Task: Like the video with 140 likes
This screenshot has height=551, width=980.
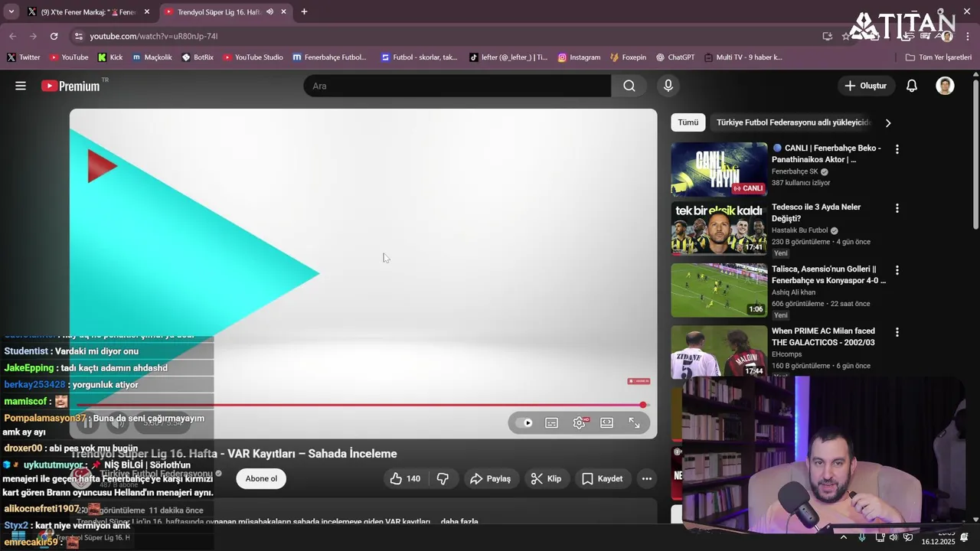Action: (x=405, y=478)
